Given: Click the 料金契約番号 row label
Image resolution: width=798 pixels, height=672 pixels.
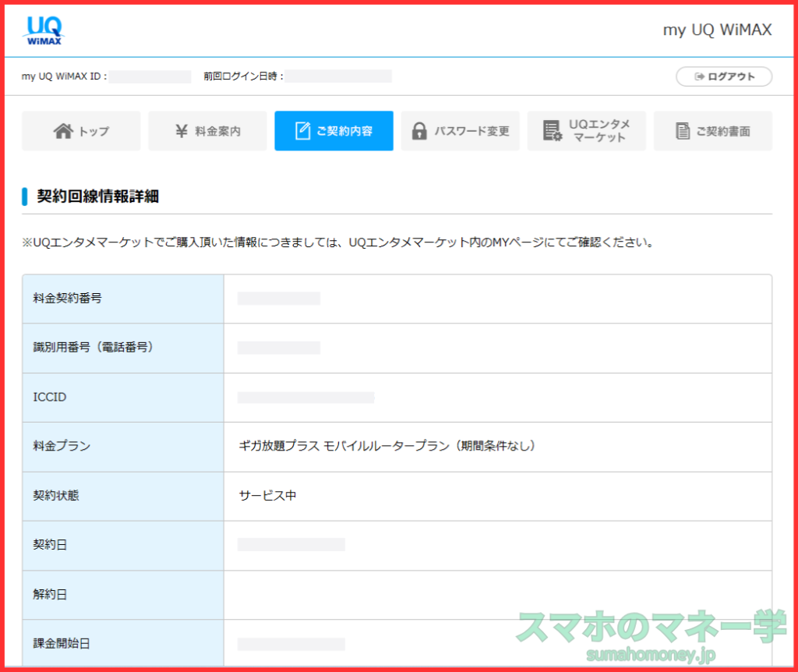Looking at the screenshot, I should [67, 299].
